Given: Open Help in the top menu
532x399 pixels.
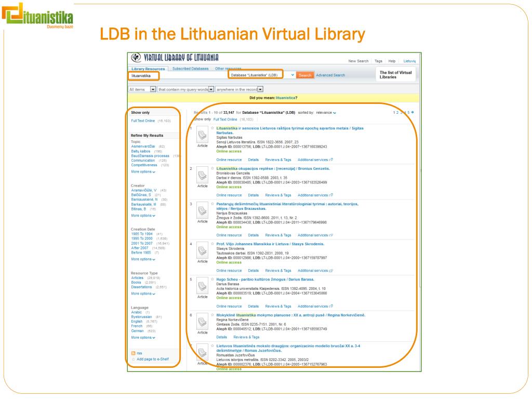Looking at the screenshot, I should click(x=392, y=61).
